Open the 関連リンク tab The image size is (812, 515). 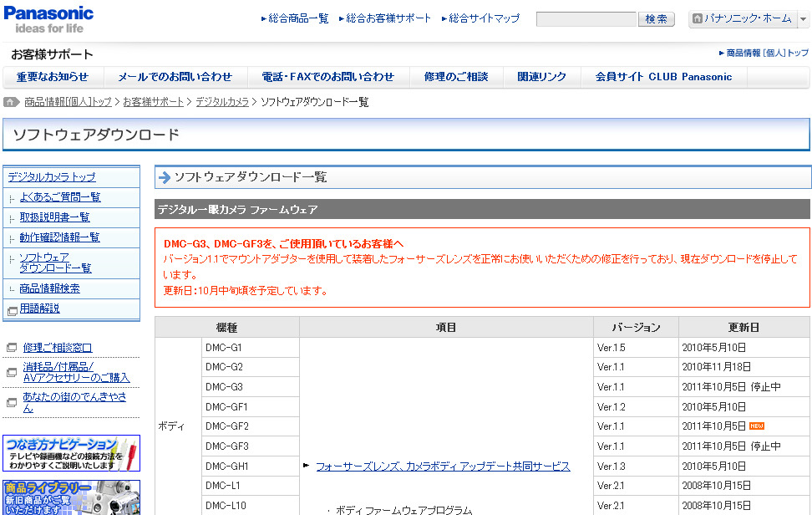541,77
